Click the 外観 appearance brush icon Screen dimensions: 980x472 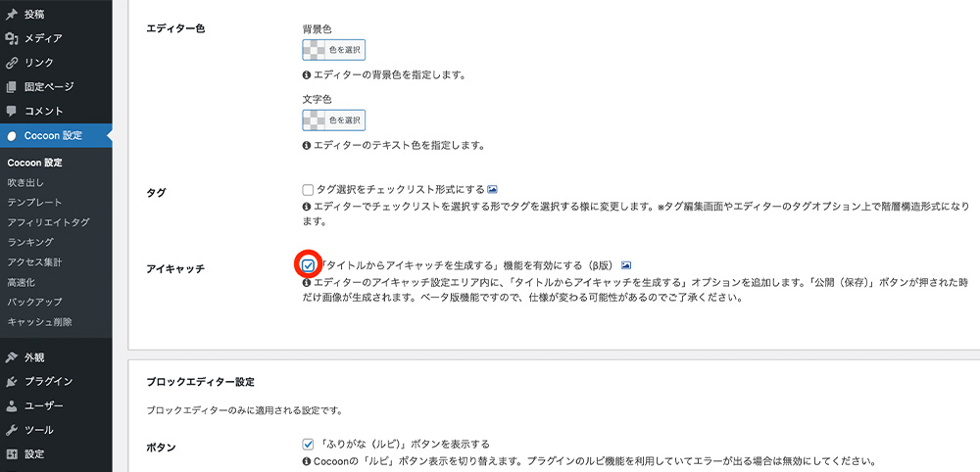pos(12,357)
